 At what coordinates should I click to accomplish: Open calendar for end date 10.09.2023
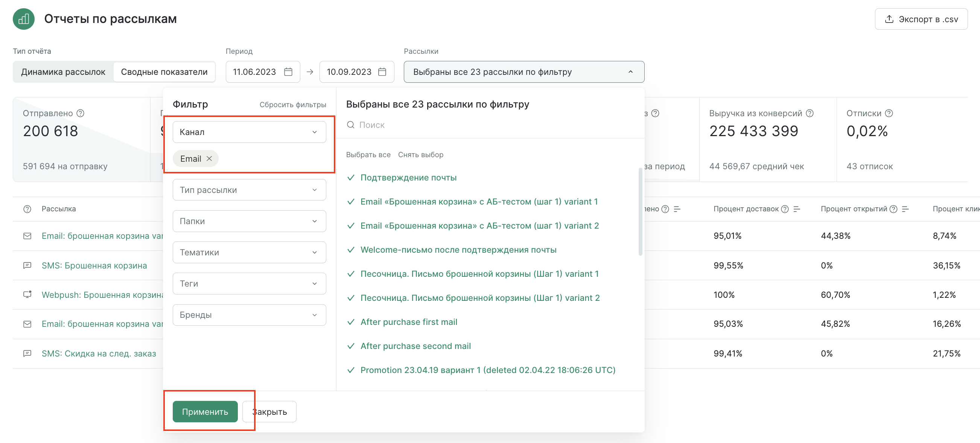tap(382, 72)
